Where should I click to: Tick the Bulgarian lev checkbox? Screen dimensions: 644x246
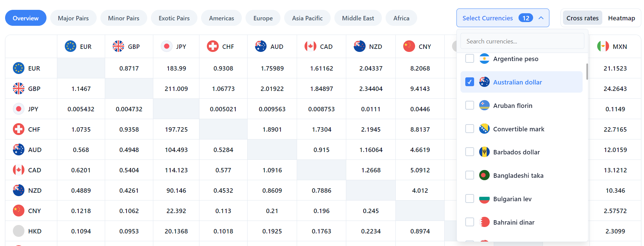[470, 198]
